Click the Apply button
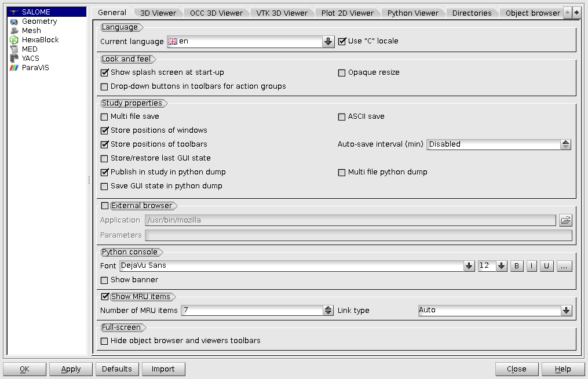The height and width of the screenshot is (379, 588). pyautogui.click(x=71, y=369)
